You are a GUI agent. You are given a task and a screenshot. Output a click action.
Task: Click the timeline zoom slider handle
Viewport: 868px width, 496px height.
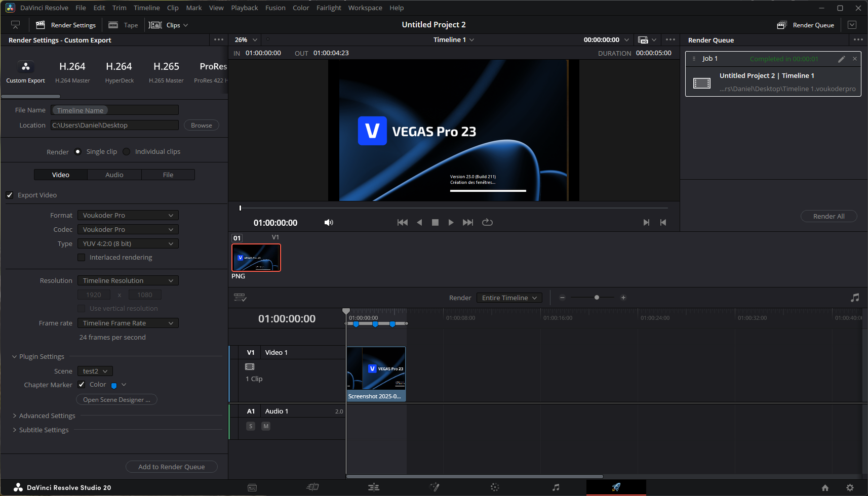pyautogui.click(x=597, y=298)
